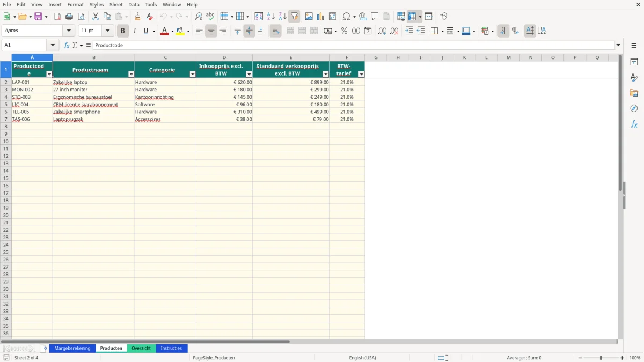This screenshot has width=644, height=362.
Task: Toggle the AutoFilter funnel button
Action: point(295,17)
